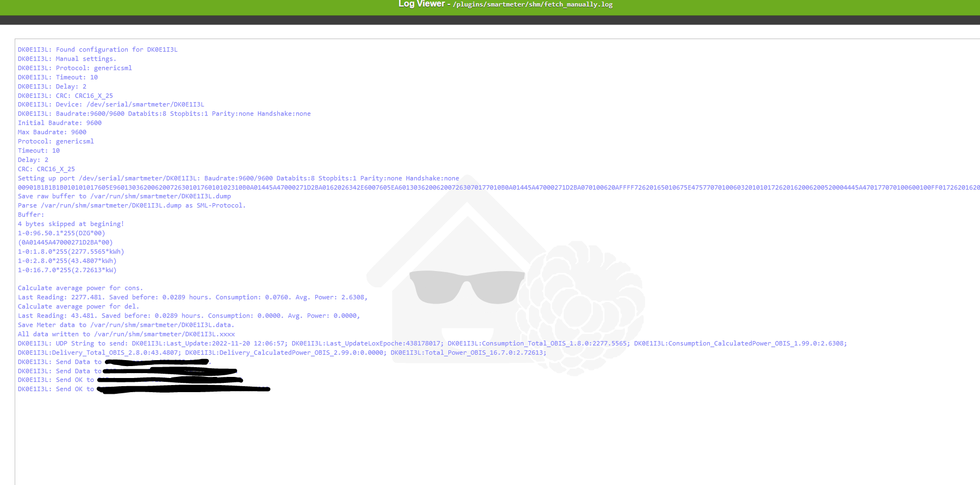Select the "Found configuration for DK0E1I3L" log line
The image size is (980, 485).
pos(98,49)
